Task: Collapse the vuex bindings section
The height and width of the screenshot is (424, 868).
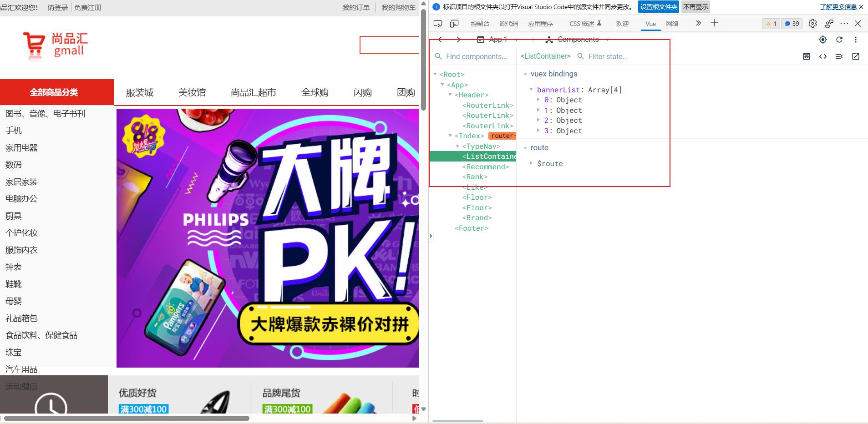Action: 525,74
